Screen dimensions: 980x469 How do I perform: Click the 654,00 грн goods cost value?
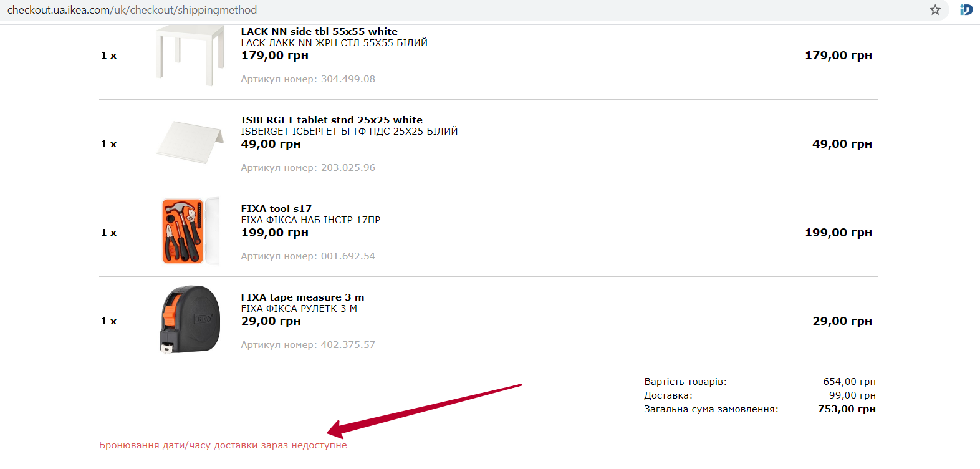point(849,382)
